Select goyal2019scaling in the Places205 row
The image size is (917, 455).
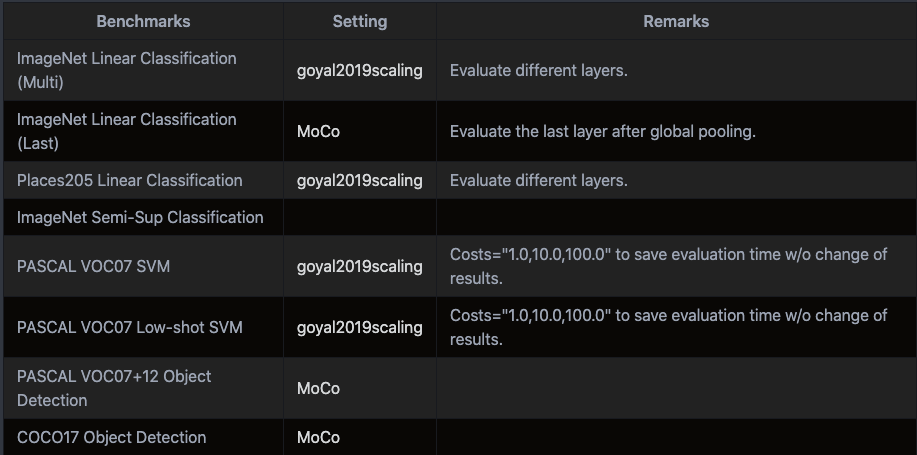tap(360, 181)
